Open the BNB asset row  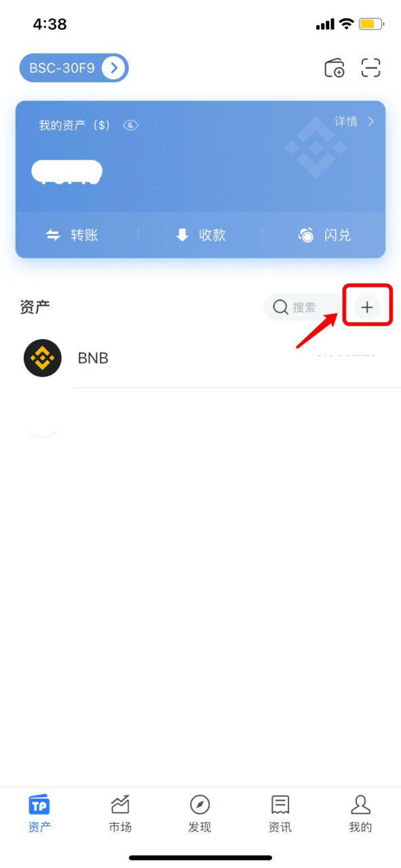(200, 357)
